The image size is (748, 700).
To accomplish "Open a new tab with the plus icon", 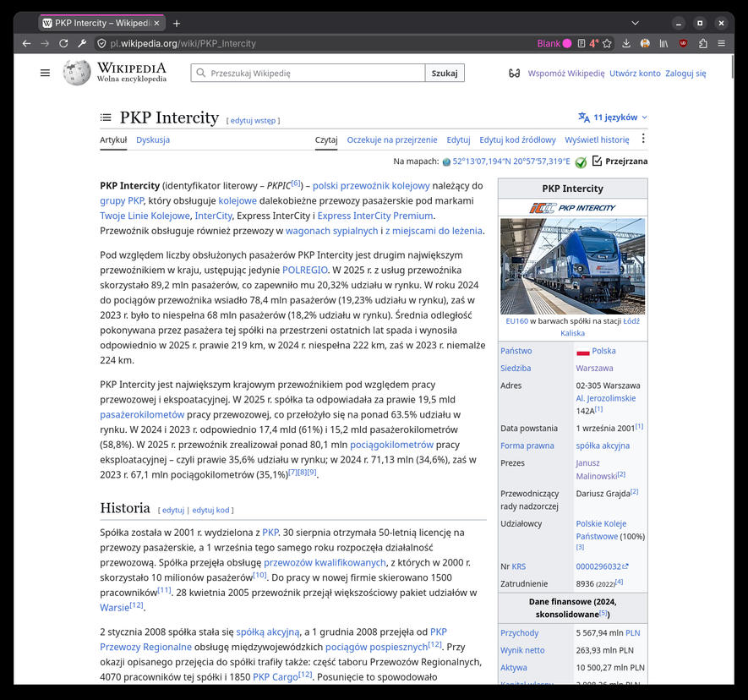I will tap(177, 24).
